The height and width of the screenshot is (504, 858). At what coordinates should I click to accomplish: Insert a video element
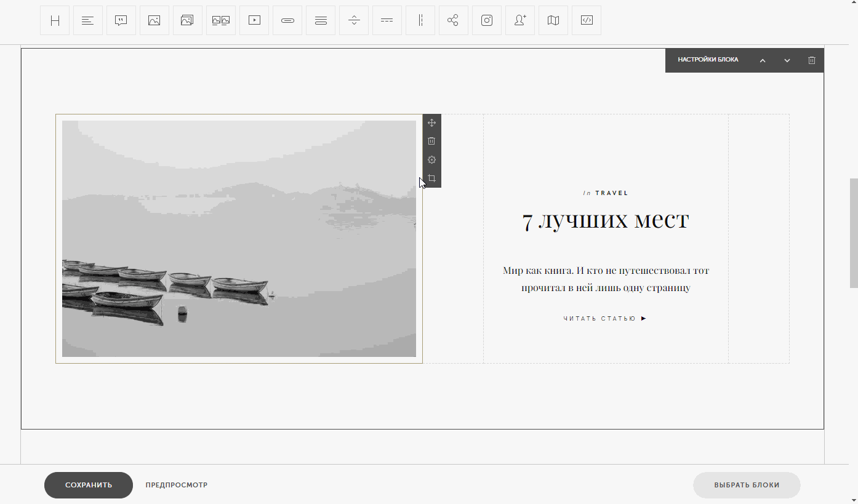(254, 20)
